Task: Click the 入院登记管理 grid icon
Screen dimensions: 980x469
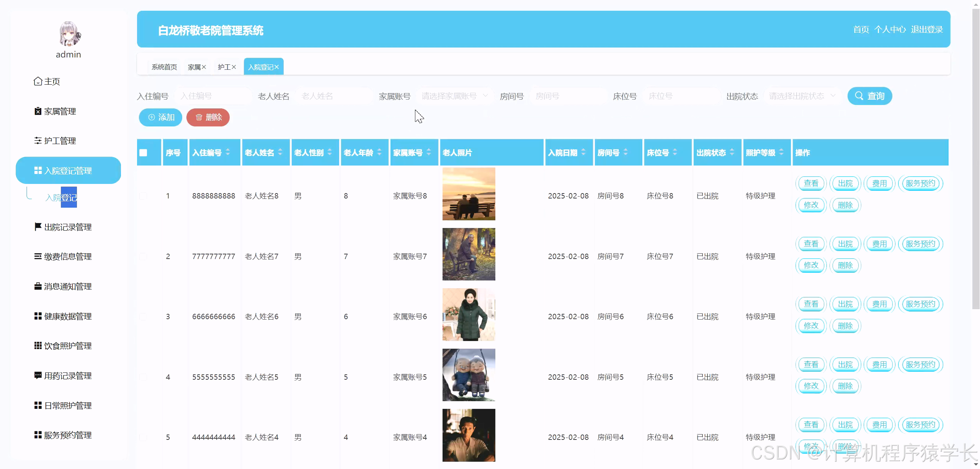Action: [38, 171]
